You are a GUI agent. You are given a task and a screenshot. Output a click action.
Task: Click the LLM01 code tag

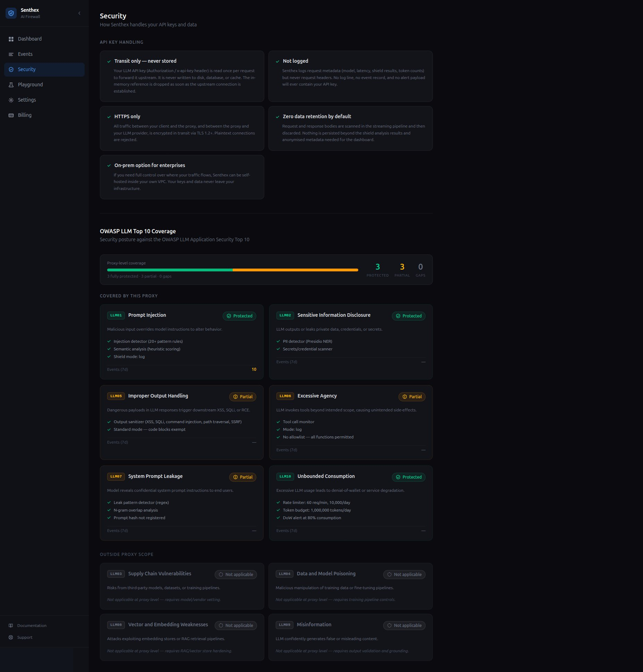click(x=116, y=315)
